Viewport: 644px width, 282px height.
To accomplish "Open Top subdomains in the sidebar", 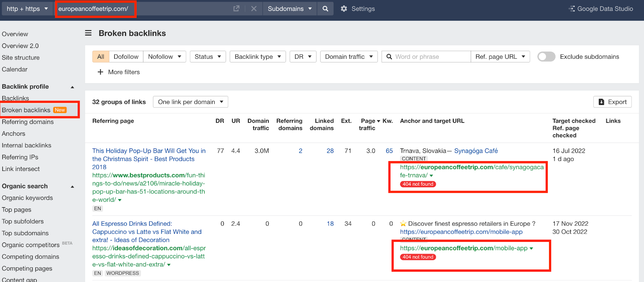I will coord(25,233).
